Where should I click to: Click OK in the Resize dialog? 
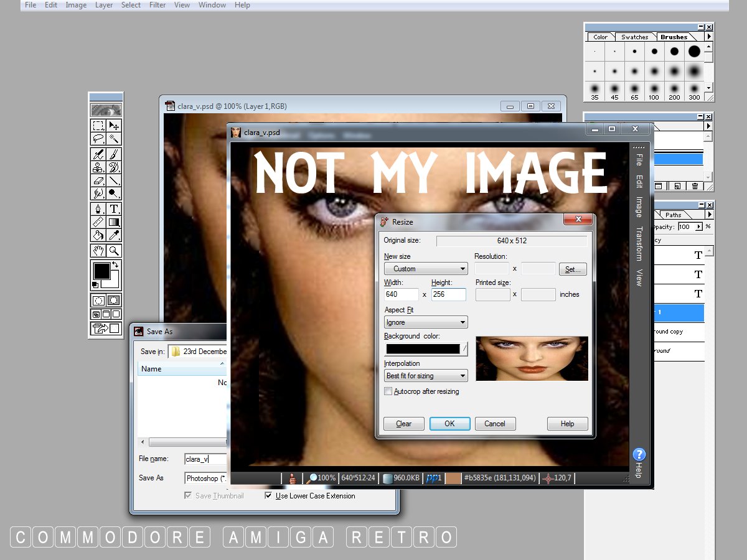449,424
